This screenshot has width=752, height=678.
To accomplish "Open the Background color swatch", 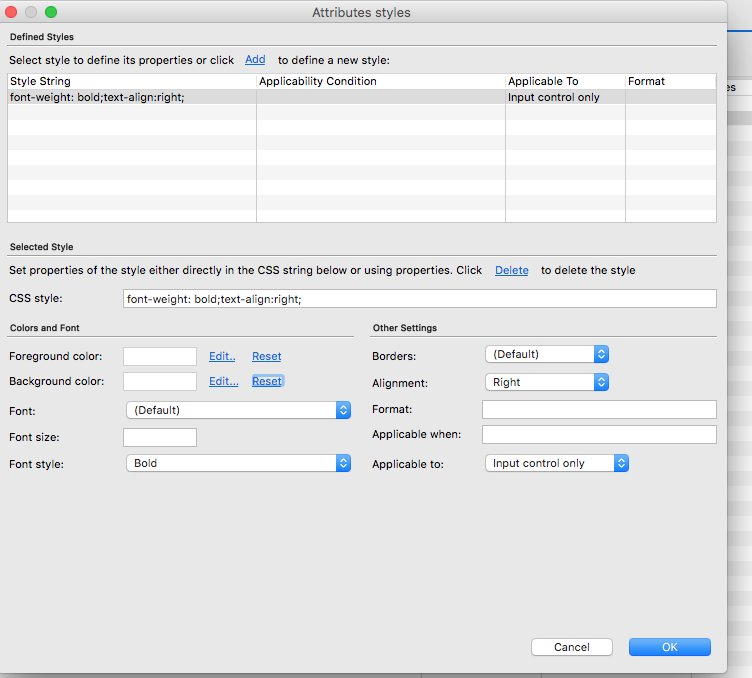I will (160, 381).
